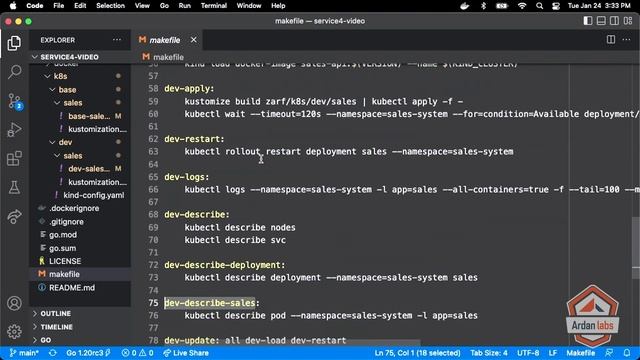
Task: Split the editor right
Action: pos(611,40)
